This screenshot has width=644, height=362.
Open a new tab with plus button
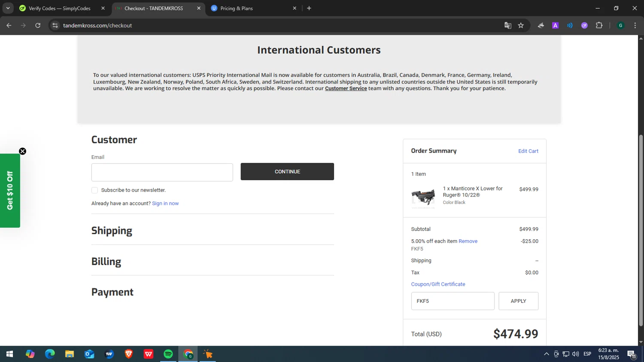pos(309,8)
